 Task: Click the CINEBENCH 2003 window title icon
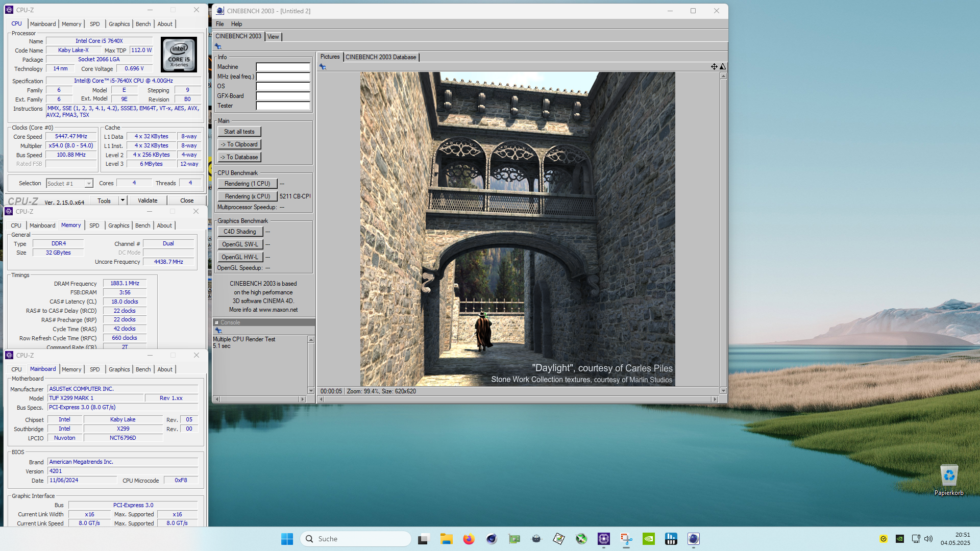(220, 11)
